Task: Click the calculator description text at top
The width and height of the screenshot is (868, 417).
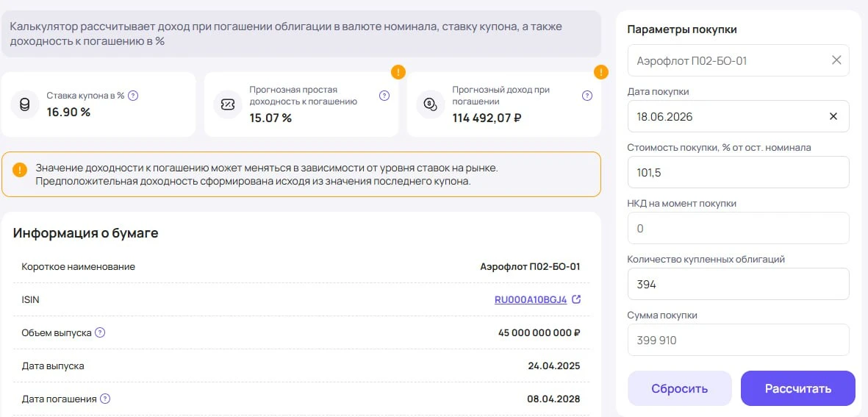Action: [x=286, y=34]
